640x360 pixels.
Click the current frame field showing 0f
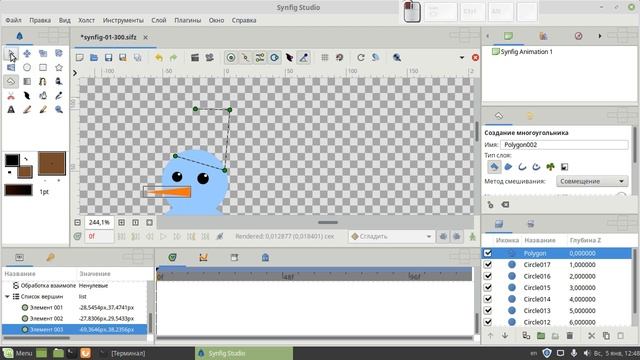(x=99, y=236)
